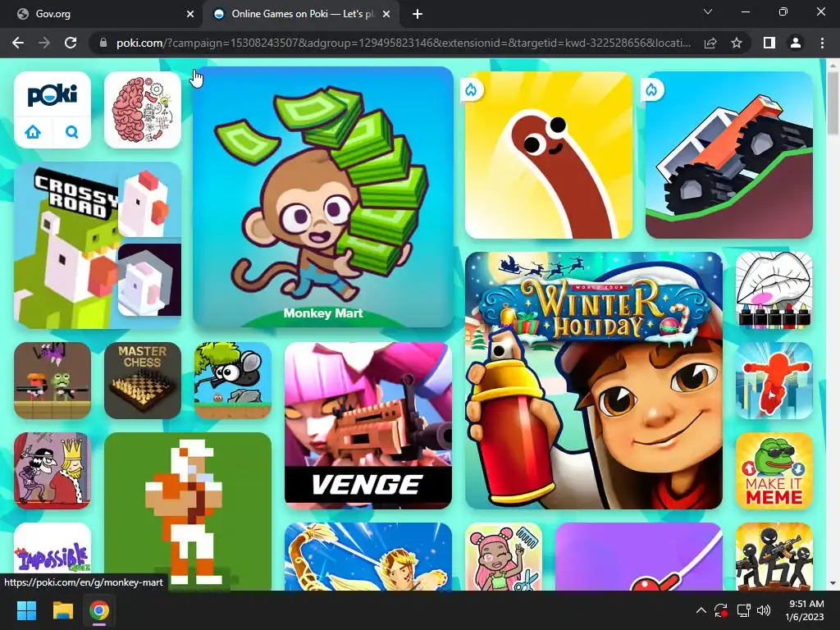
Task: Open the tab search dropdown chevron
Action: coord(708,11)
